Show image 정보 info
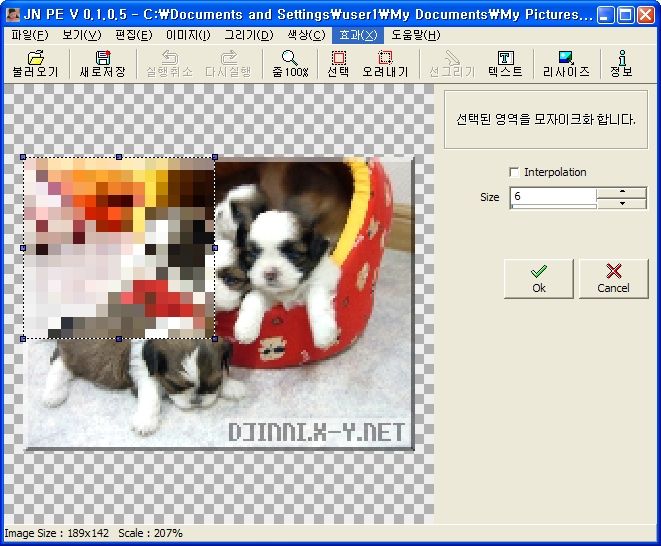The width and height of the screenshot is (661, 546). coord(621,64)
